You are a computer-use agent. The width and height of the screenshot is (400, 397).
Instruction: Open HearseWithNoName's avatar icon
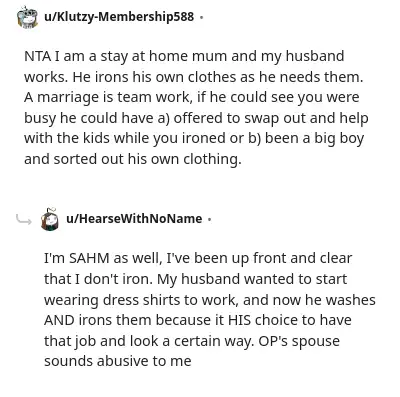(x=50, y=219)
